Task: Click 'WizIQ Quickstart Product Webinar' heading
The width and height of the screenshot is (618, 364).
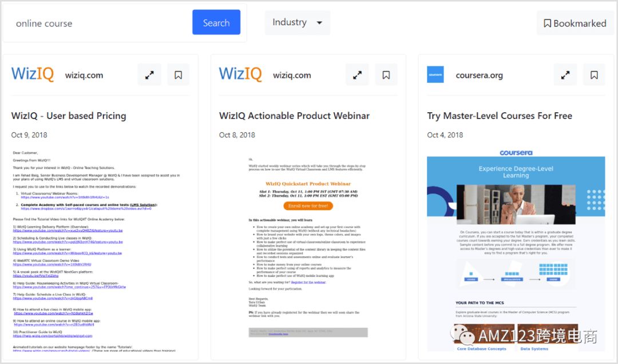Action: (x=308, y=184)
